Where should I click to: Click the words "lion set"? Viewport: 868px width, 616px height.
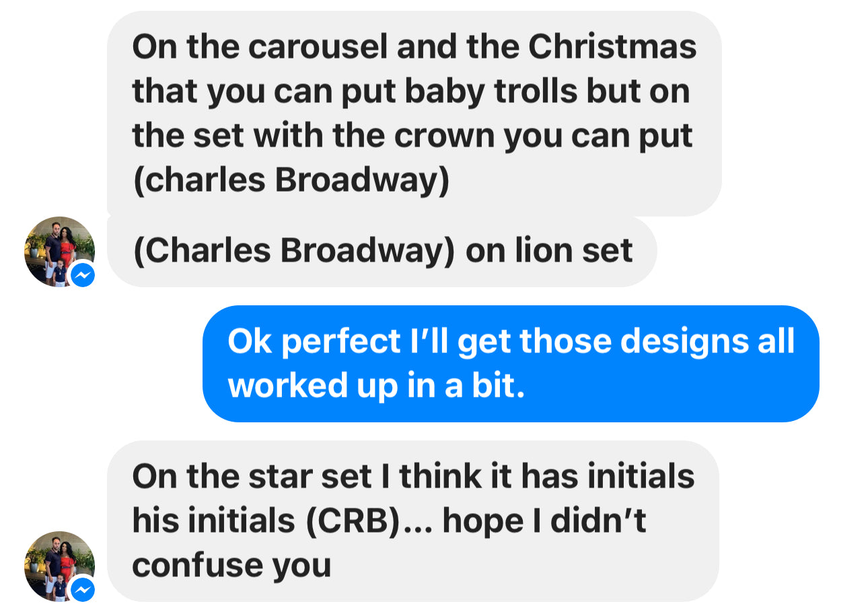pyautogui.click(x=573, y=251)
